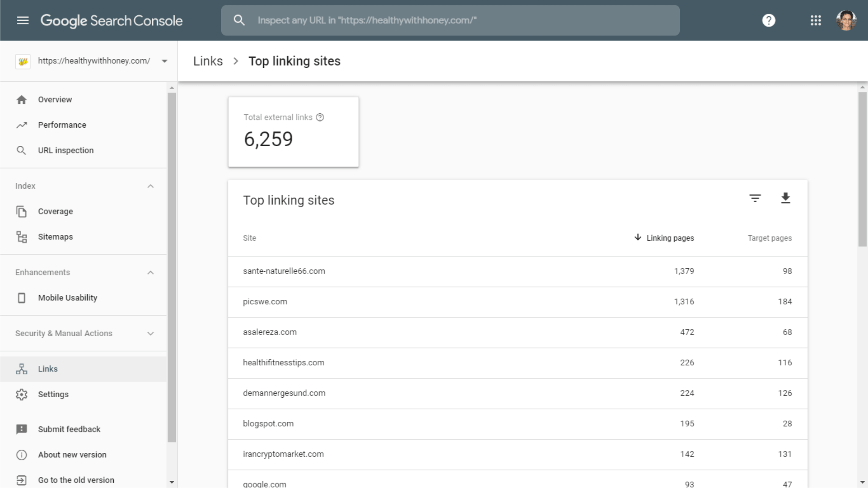Open the picswe.com row

click(x=517, y=302)
